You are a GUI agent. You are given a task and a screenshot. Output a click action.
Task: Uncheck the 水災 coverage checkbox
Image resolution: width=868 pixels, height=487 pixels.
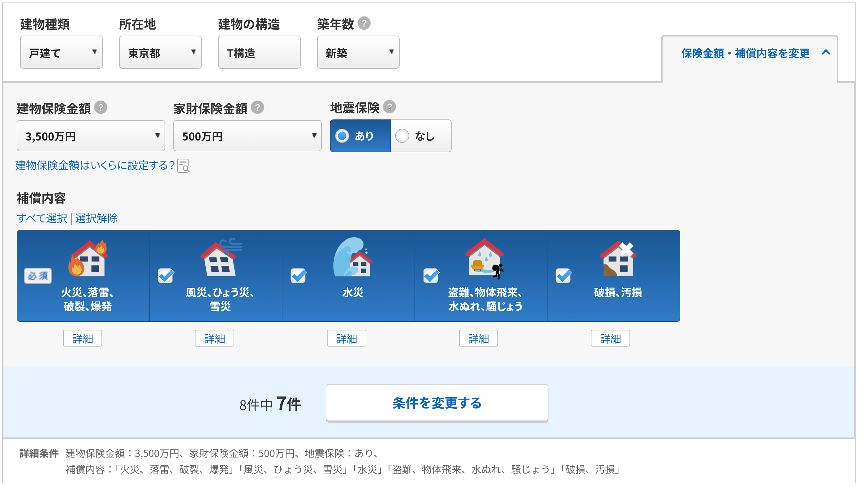[x=299, y=276]
